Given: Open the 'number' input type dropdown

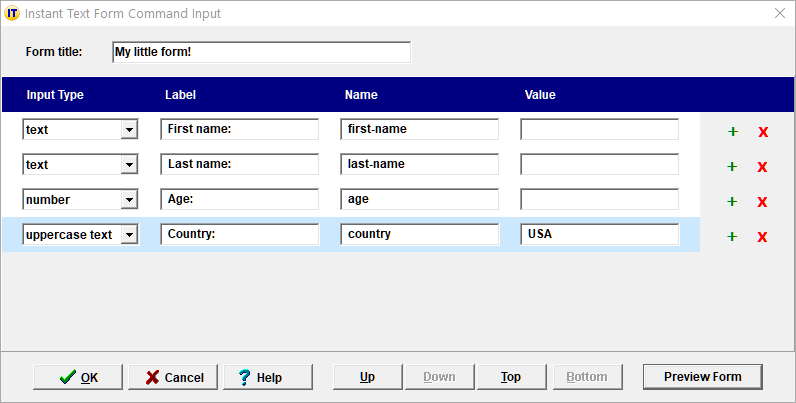Looking at the screenshot, I should (x=129, y=199).
